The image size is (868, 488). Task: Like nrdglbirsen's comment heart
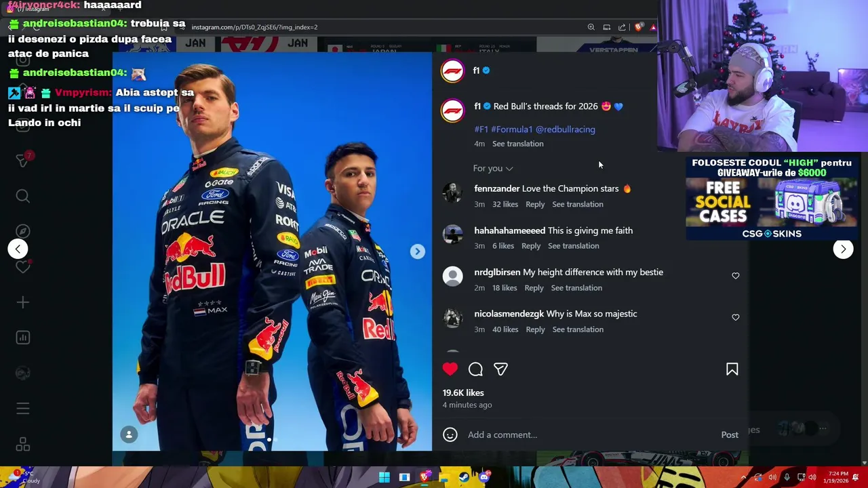click(x=736, y=276)
